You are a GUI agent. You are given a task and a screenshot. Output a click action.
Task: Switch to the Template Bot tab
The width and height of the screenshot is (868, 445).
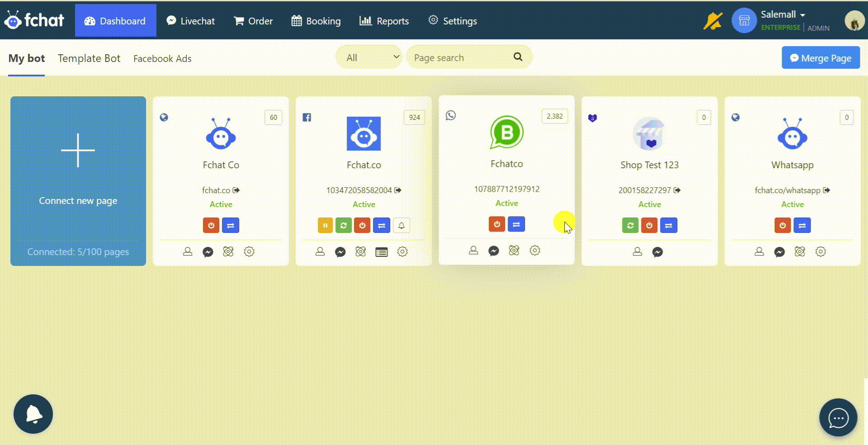point(89,58)
